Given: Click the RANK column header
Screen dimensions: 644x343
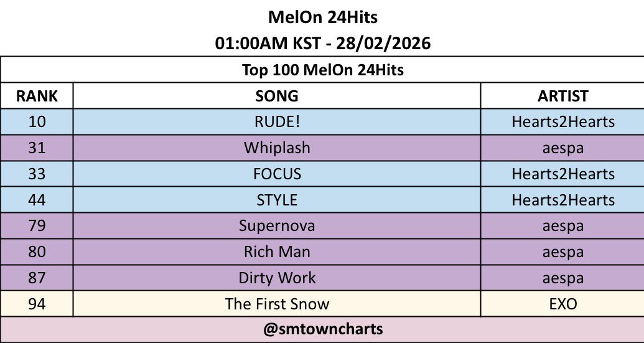Looking at the screenshot, I should [x=37, y=96].
